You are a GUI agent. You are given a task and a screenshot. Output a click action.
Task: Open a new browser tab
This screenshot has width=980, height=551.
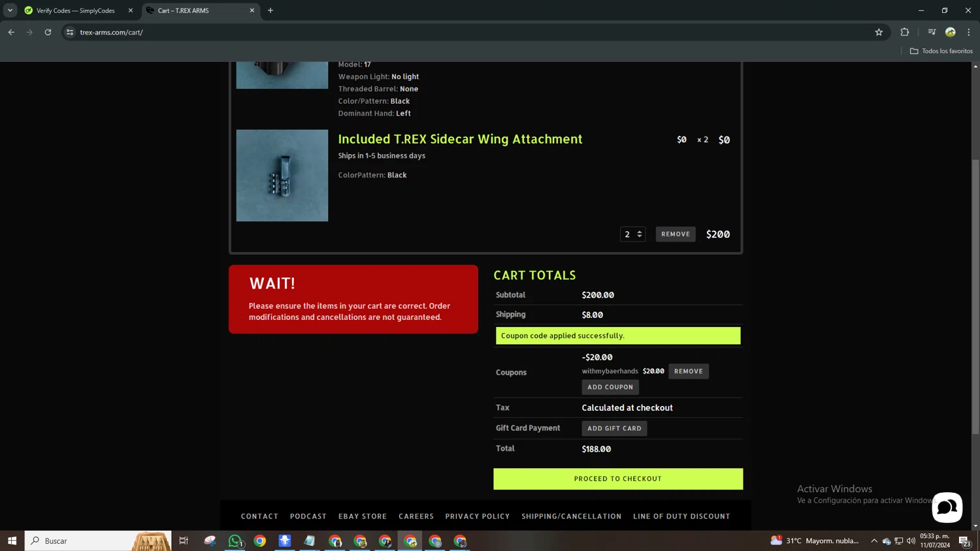(x=270, y=10)
